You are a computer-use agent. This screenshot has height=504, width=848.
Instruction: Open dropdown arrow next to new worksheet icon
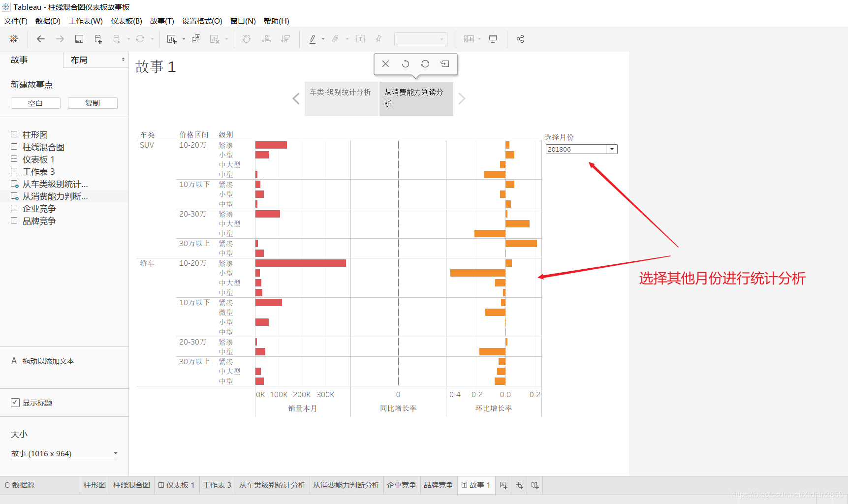[184, 39]
